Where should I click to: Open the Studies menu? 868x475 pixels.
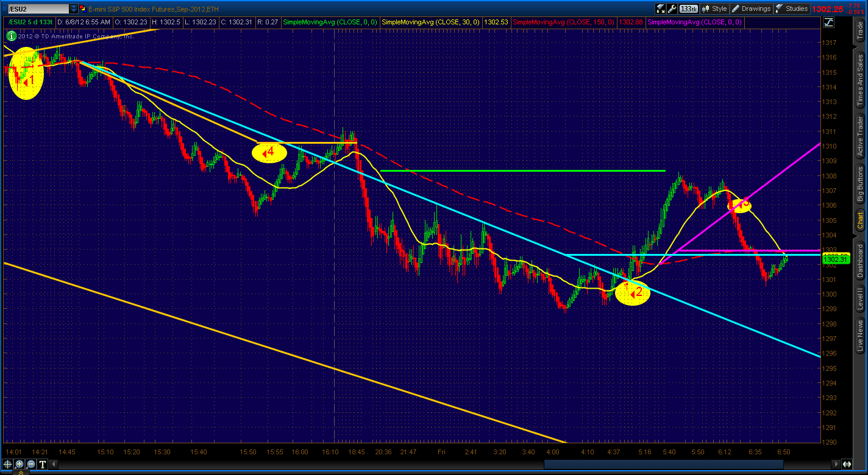tap(792, 9)
